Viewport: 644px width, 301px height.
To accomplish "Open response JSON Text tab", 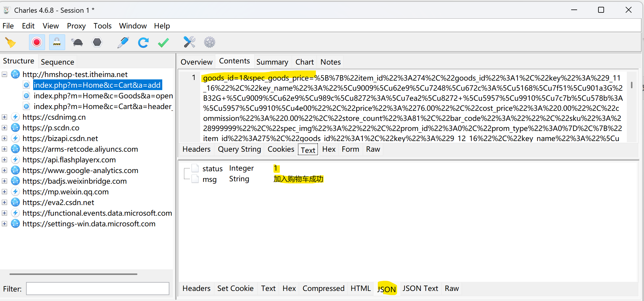I will 420,289.
